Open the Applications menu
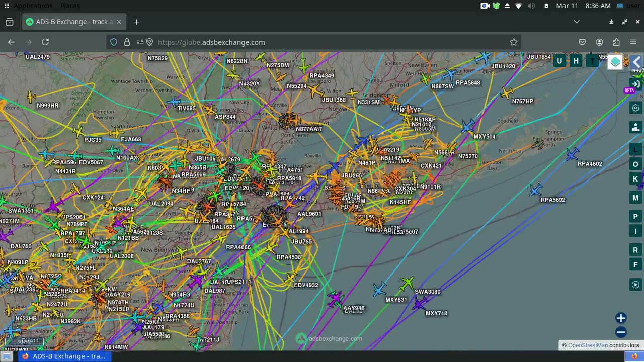The image size is (644, 362). point(33,6)
